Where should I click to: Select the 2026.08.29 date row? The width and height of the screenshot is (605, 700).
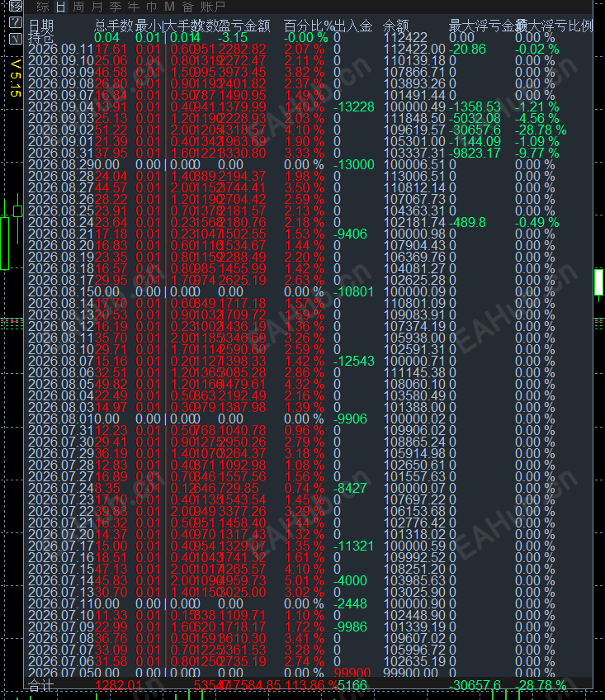click(x=61, y=165)
